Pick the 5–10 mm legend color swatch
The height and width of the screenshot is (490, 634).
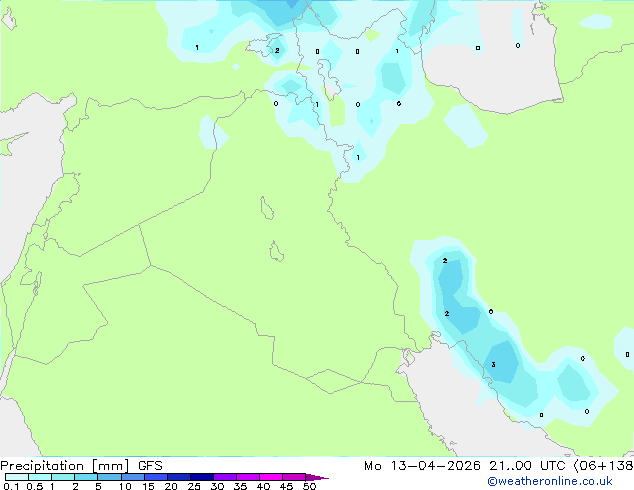click(109, 477)
